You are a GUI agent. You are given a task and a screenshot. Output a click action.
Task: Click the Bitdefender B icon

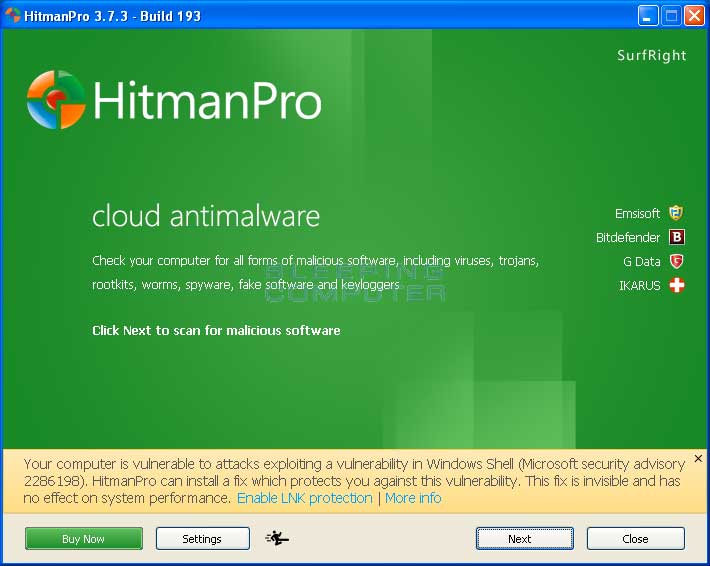pos(677,237)
